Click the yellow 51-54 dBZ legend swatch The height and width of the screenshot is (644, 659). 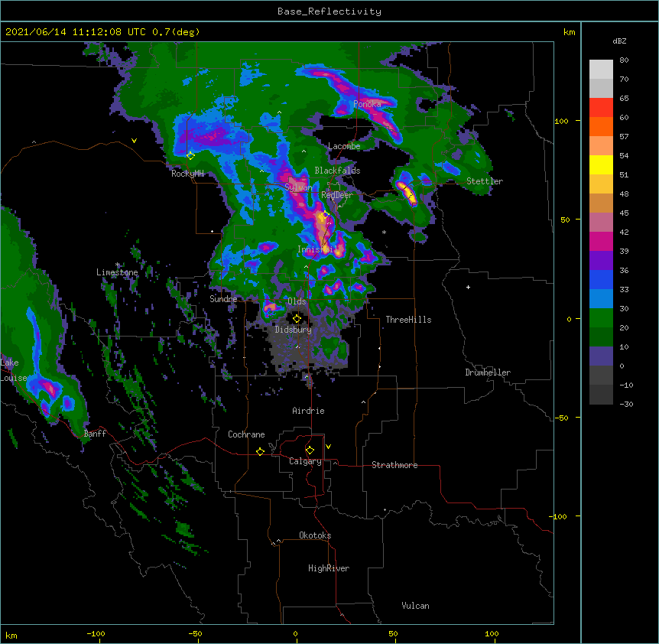601,164
